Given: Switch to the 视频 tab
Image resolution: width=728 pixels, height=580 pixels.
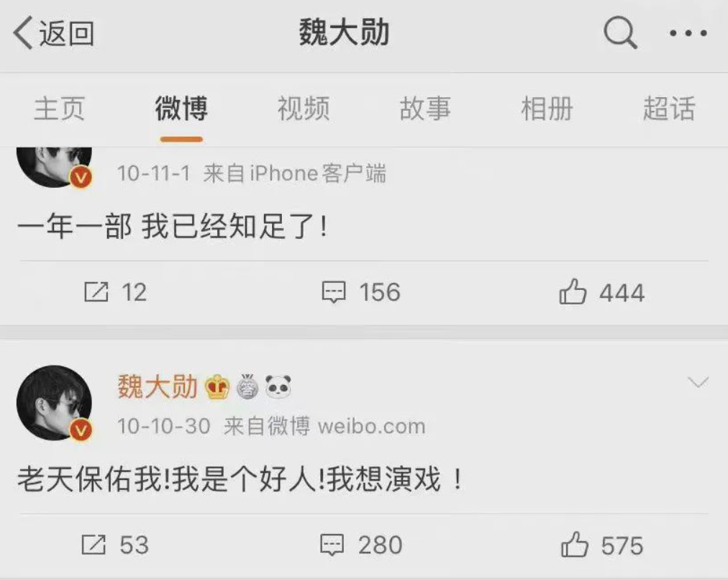Looking at the screenshot, I should click(x=304, y=109).
